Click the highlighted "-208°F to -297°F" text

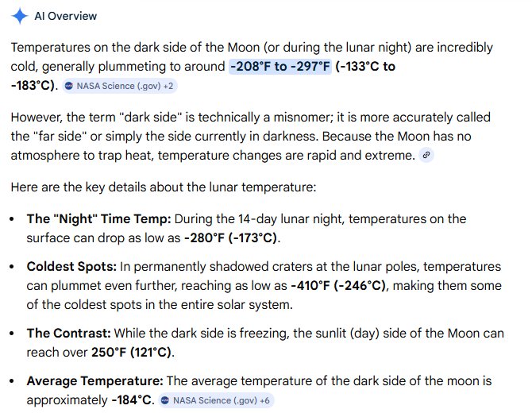[x=279, y=67]
